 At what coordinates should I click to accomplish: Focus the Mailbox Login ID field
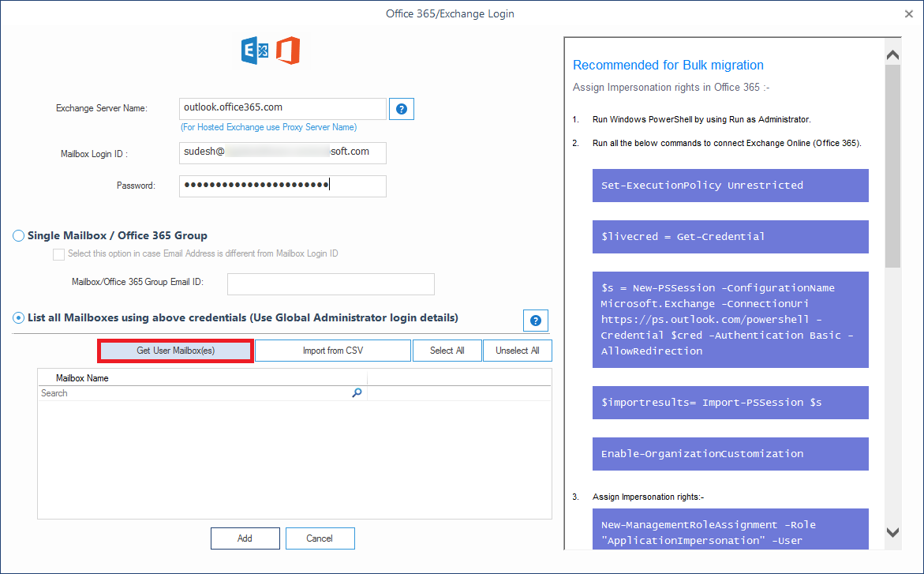(282, 153)
